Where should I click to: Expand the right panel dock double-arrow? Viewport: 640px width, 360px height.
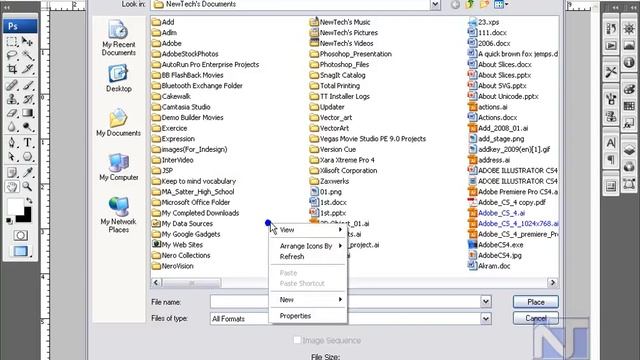click(x=615, y=7)
